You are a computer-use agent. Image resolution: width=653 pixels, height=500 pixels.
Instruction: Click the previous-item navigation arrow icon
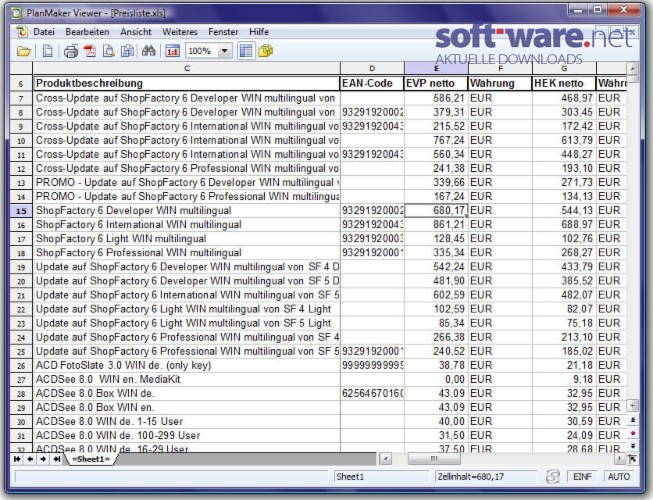click(633, 420)
